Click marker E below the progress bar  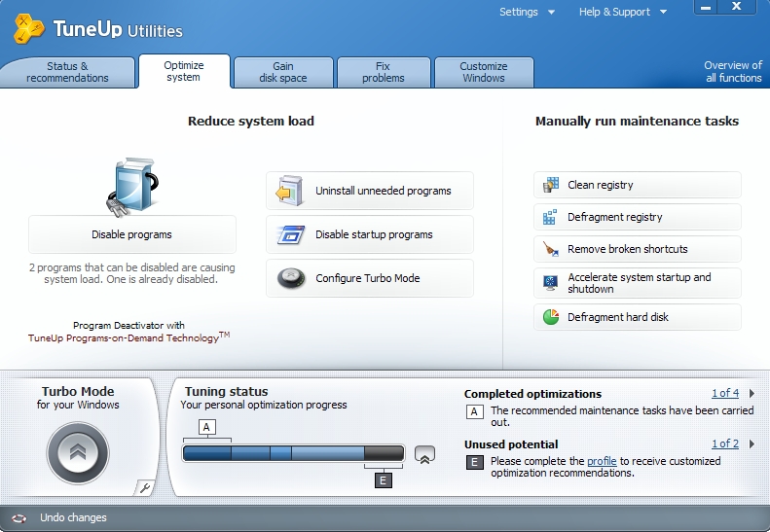pyautogui.click(x=383, y=480)
